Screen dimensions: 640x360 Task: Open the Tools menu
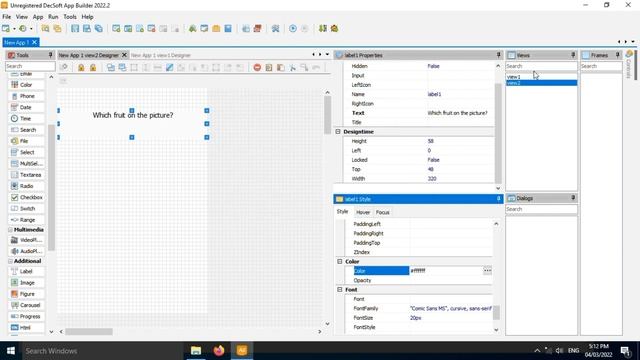(70, 17)
